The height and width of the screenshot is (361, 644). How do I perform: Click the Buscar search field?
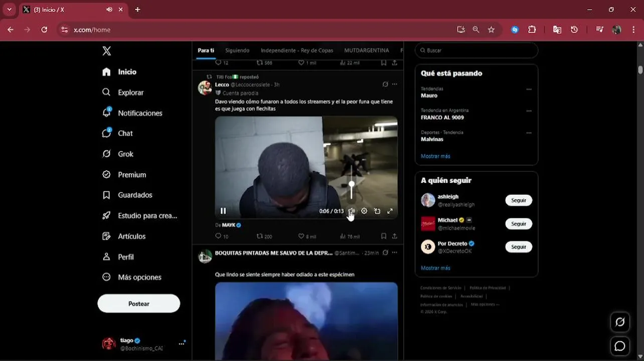click(476, 50)
